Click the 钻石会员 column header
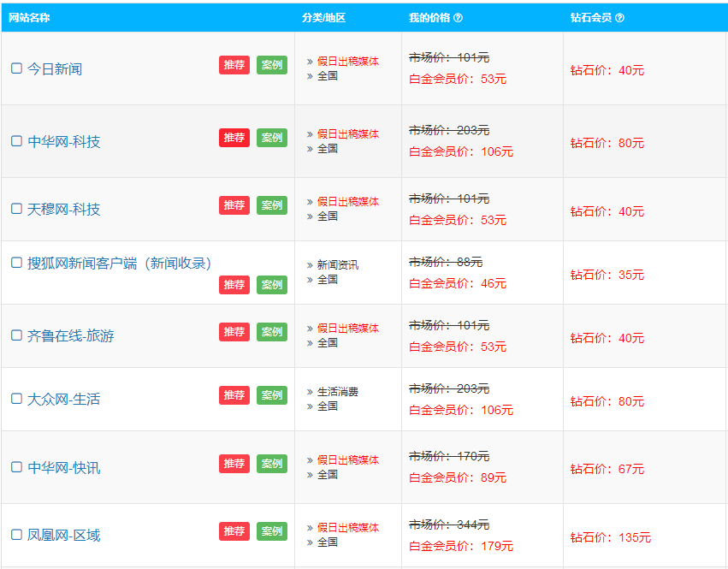The height and width of the screenshot is (569, 728). (591, 18)
